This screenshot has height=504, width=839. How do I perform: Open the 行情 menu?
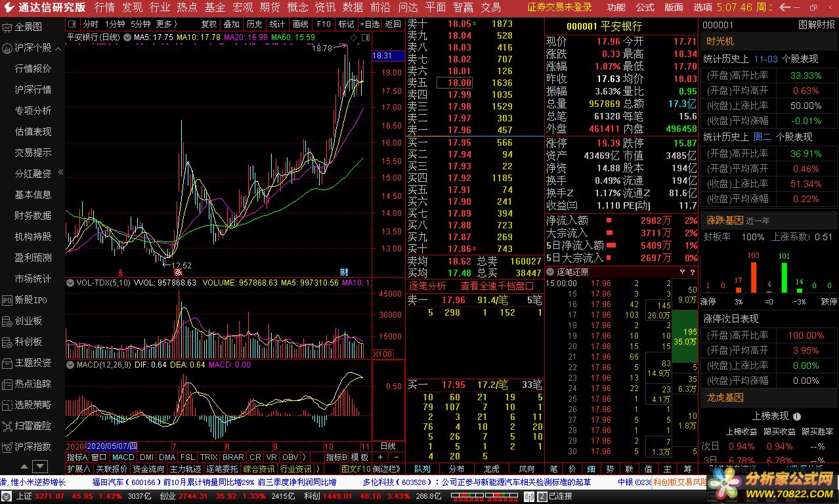tap(104, 7)
